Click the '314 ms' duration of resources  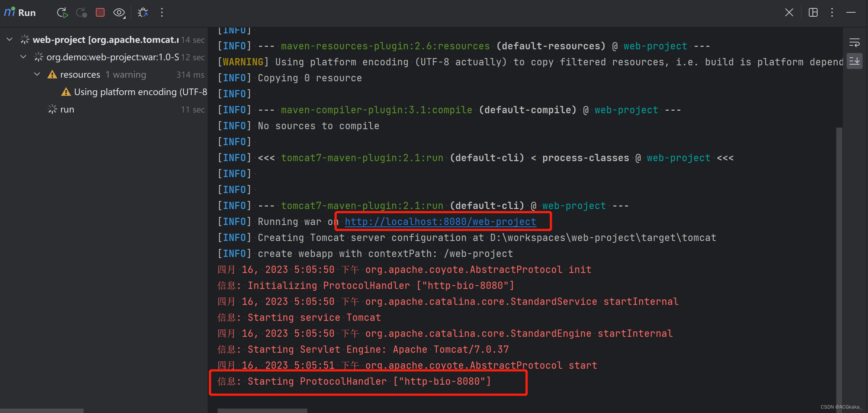(190, 74)
